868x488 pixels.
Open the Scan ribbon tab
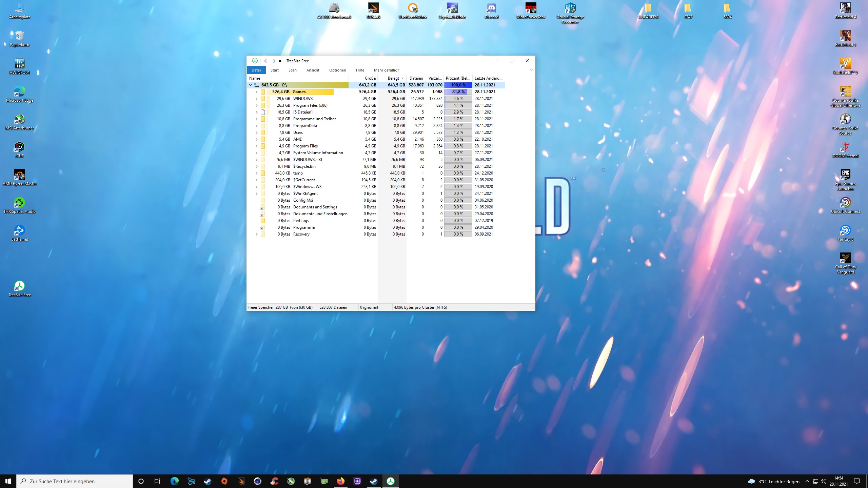point(292,70)
